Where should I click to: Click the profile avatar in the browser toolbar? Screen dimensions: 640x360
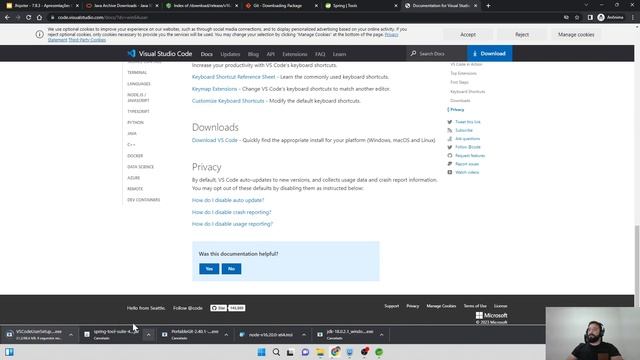tap(601, 17)
